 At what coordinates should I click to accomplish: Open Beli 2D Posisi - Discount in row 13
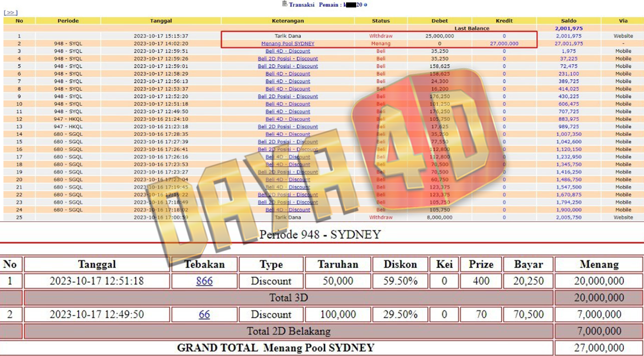287,127
